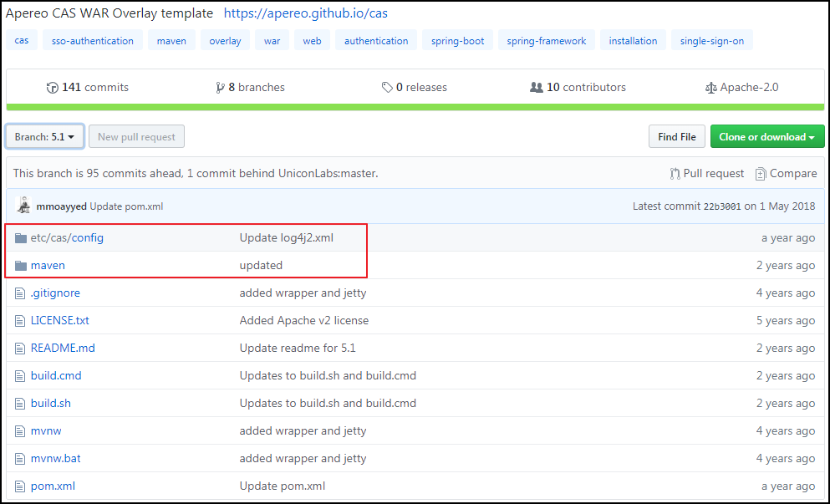Screen dimensions: 830x504
Task: Click the Update log4j2.xml commit message
Action: pos(287,238)
